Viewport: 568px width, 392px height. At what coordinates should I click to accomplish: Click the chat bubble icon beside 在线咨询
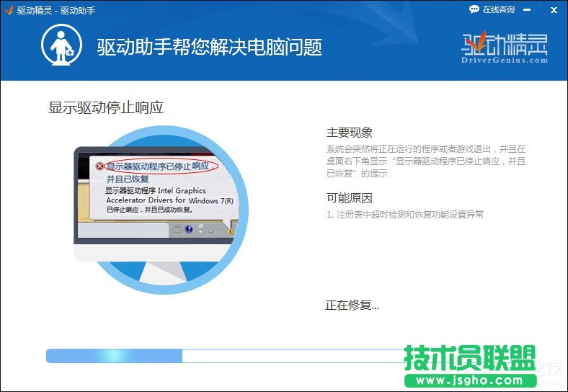coord(474,9)
